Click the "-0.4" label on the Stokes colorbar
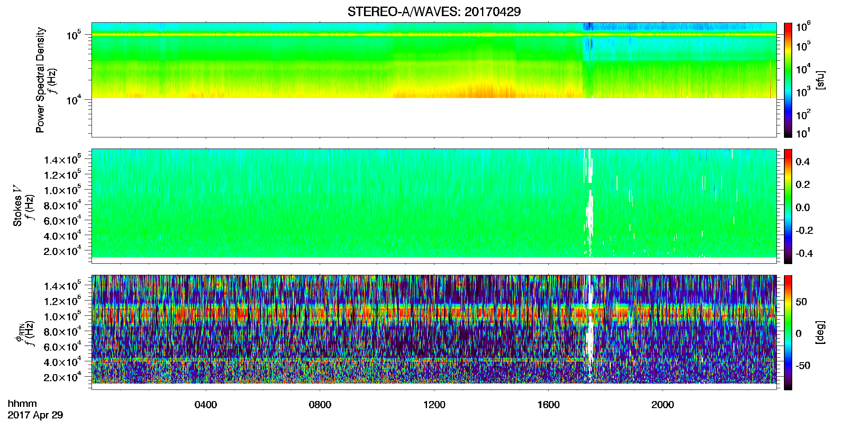The width and height of the screenshot is (868, 447). pos(804,253)
